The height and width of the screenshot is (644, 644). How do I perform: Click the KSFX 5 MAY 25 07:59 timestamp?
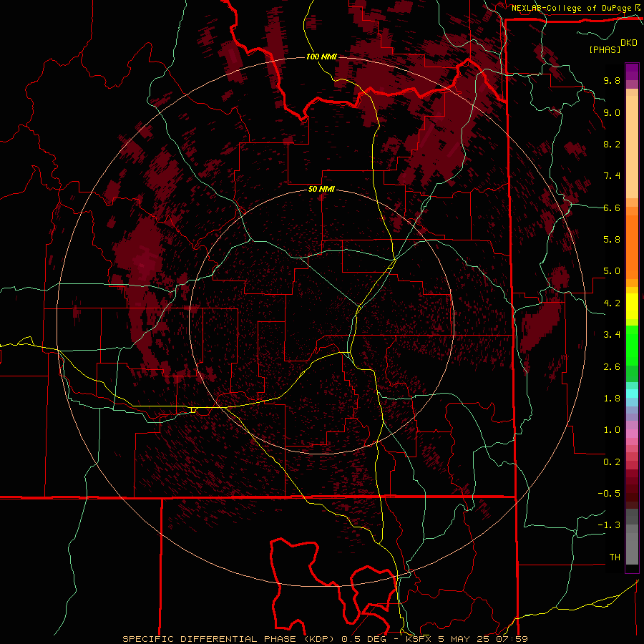coord(467,639)
